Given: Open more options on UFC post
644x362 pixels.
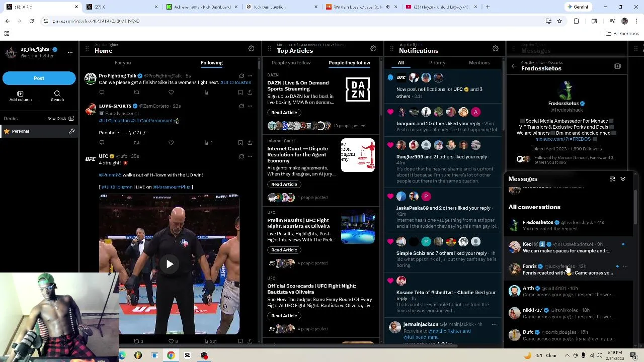Looking at the screenshot, I should [x=250, y=156].
